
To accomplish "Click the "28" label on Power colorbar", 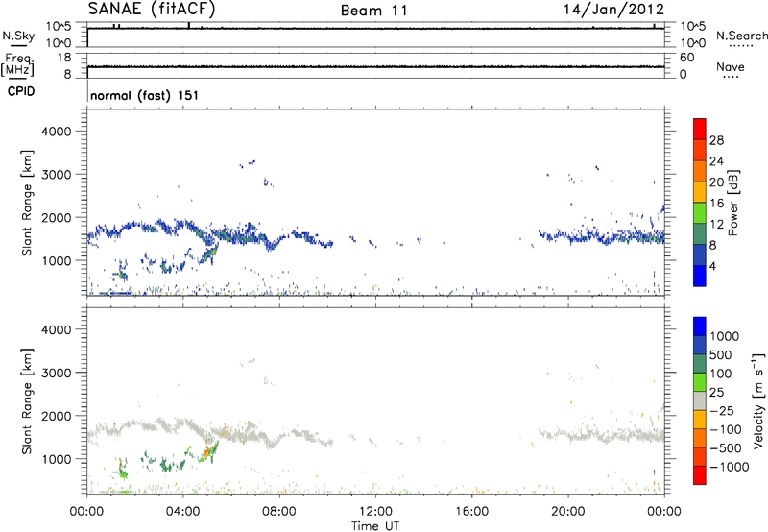I will click(x=716, y=140).
